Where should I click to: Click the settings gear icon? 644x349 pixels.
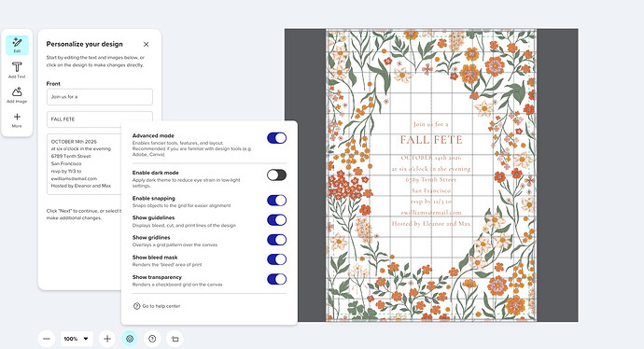pyautogui.click(x=130, y=339)
